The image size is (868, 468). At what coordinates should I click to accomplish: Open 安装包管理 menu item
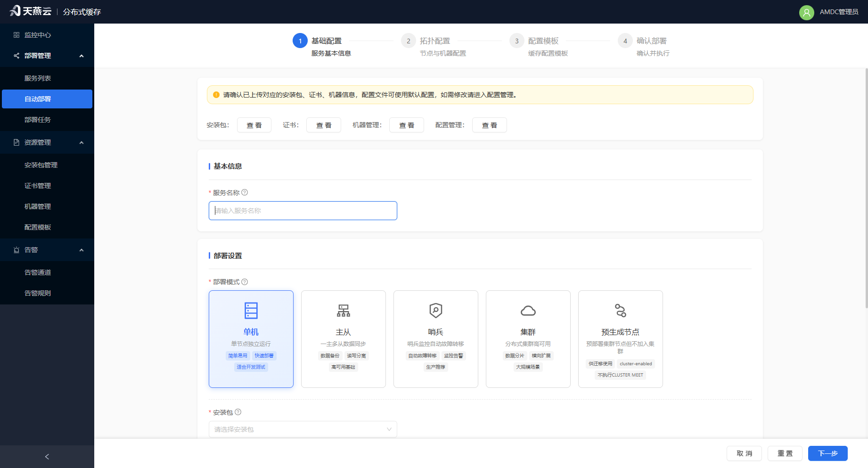pyautogui.click(x=47, y=165)
